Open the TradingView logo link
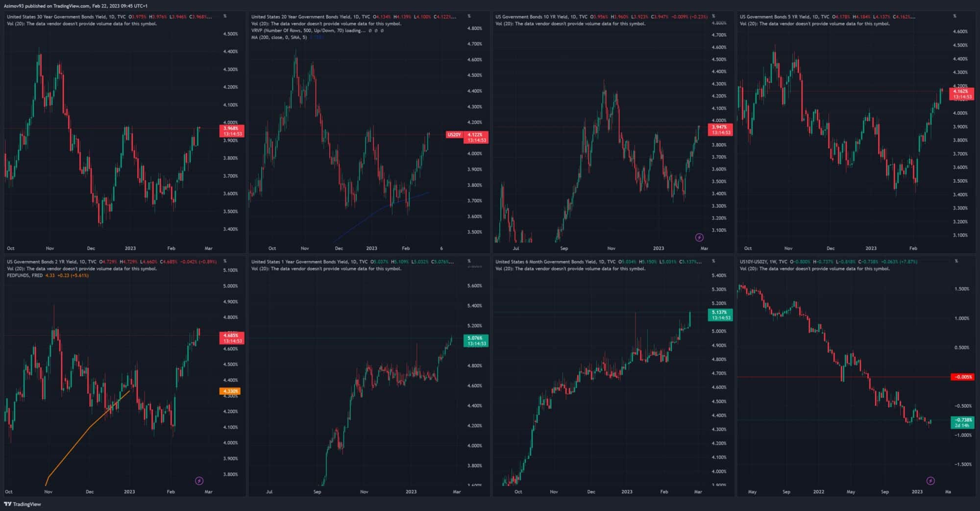 (23, 504)
